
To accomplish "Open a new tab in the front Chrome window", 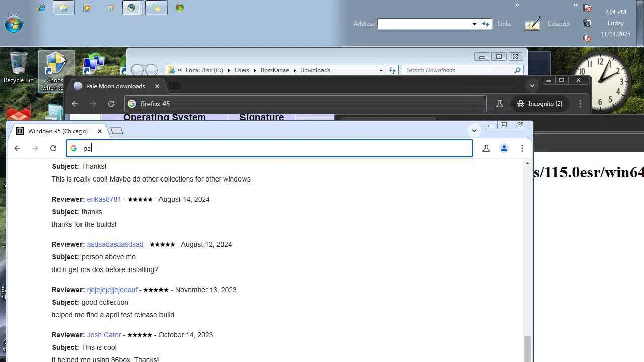I will click(117, 131).
